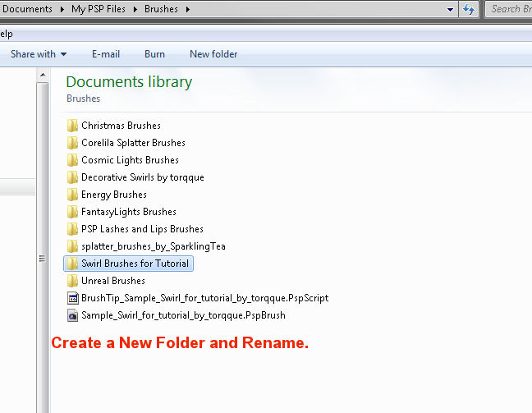
Task: Open the Share with dropdown
Action: click(x=39, y=54)
